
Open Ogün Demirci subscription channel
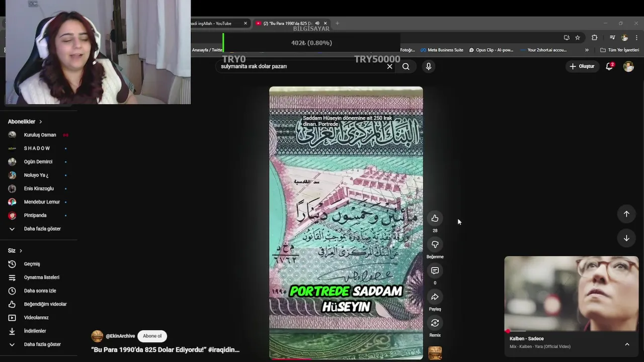click(x=39, y=162)
